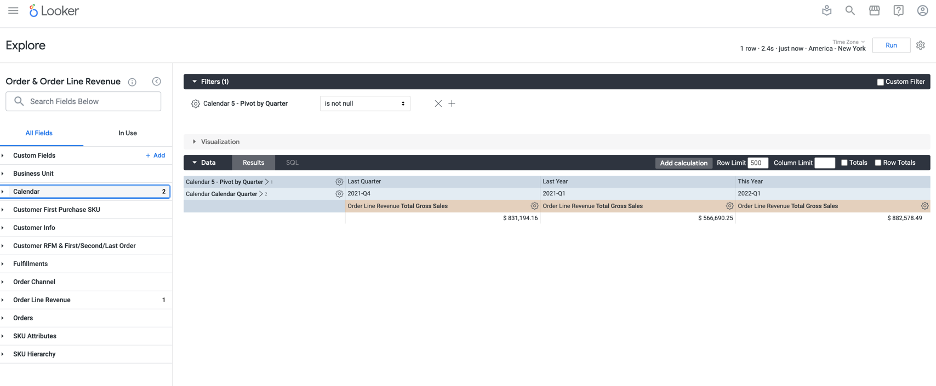
Task: Open the search icon in top bar
Action: [850, 11]
